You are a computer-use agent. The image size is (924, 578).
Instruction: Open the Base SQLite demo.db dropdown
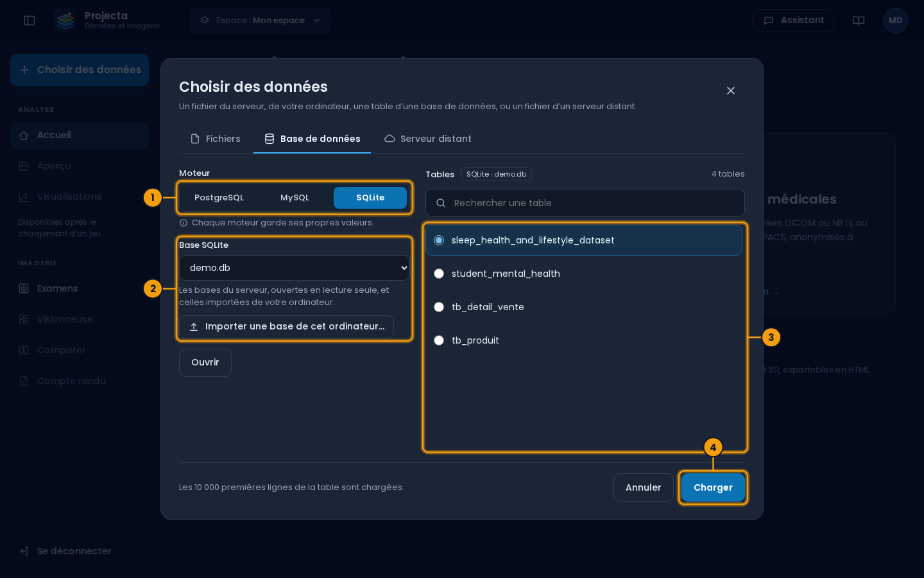(295, 268)
